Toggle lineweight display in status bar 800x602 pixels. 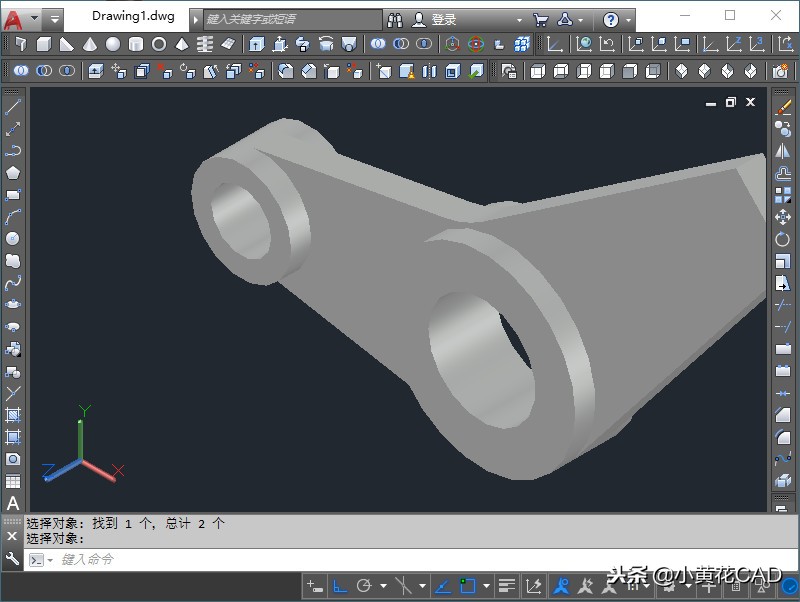click(507, 585)
